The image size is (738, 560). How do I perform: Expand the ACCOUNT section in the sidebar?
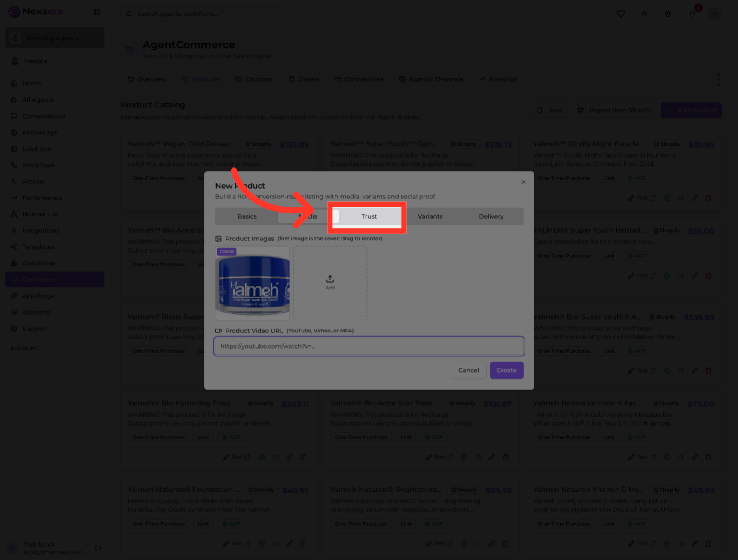tap(55, 348)
